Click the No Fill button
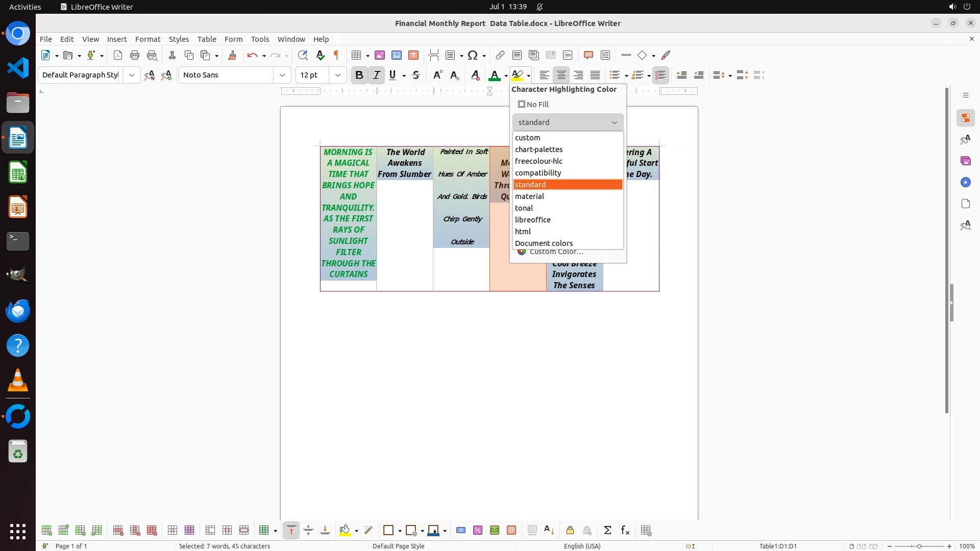 coord(533,104)
